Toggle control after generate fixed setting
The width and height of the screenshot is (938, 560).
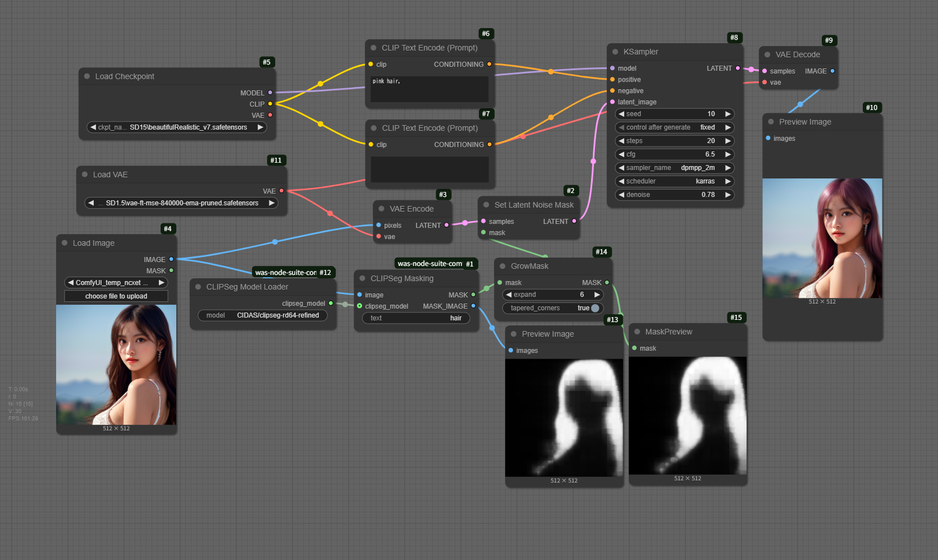coord(674,127)
